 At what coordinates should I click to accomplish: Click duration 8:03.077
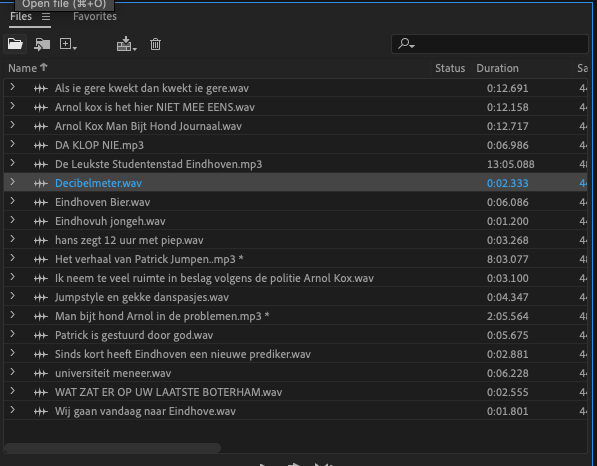[x=508, y=260]
